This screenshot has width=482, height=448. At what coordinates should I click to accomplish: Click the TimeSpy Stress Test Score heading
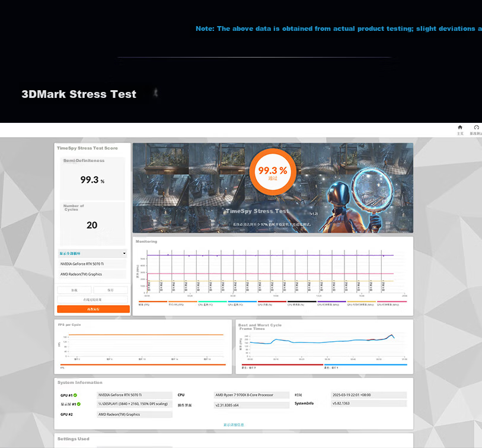pos(87,148)
